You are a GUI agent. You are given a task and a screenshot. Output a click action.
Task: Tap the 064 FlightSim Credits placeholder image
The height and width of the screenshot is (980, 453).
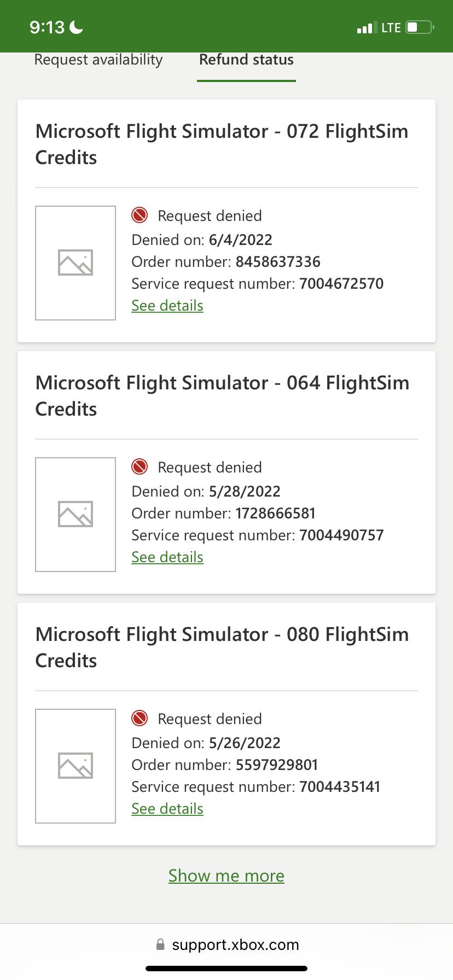tap(75, 515)
